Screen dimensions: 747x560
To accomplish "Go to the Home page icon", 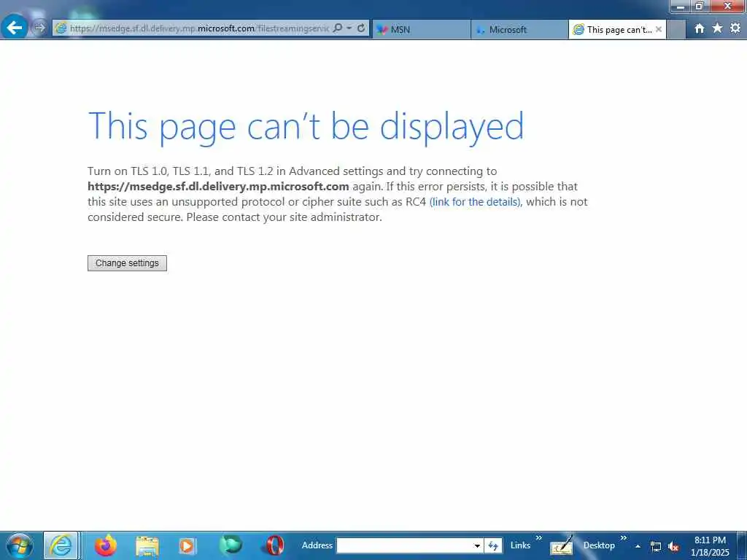I will [x=700, y=28].
